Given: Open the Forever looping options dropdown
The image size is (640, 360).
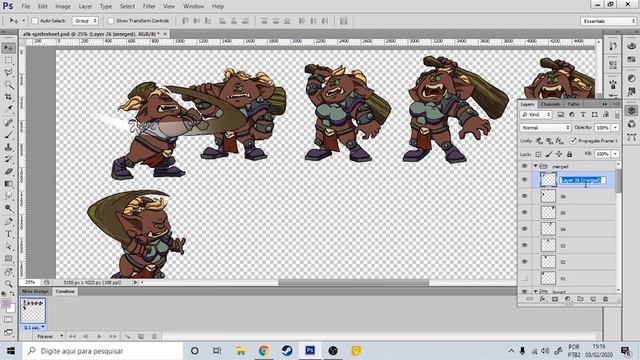Looking at the screenshot, I should [49, 336].
